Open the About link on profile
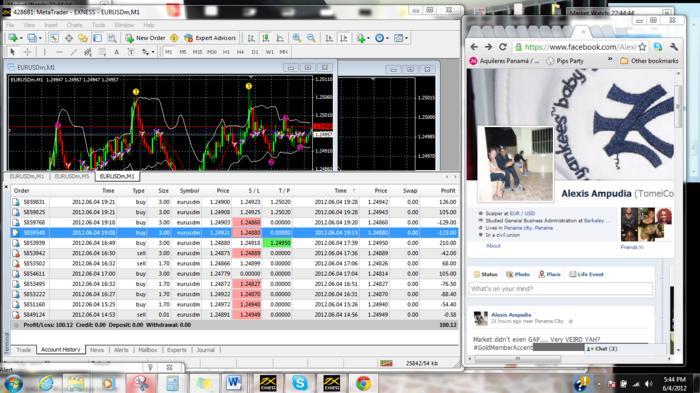 click(493, 246)
